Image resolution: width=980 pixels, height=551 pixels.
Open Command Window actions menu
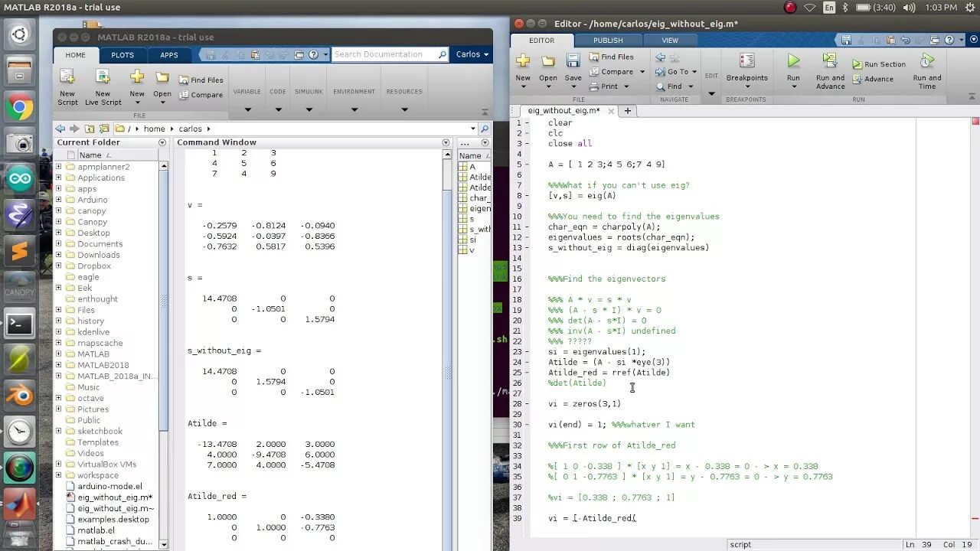coord(446,142)
